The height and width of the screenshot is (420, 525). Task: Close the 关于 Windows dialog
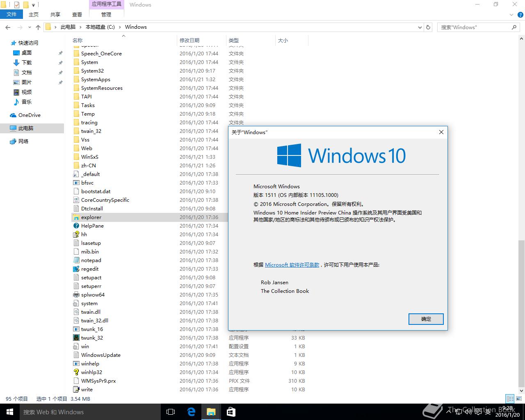[x=441, y=132]
